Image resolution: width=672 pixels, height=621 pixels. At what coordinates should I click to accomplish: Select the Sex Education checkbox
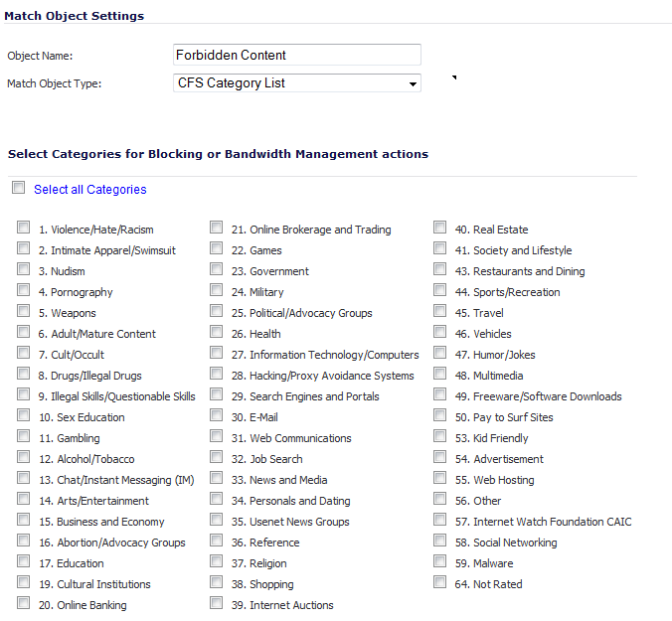tap(23, 415)
